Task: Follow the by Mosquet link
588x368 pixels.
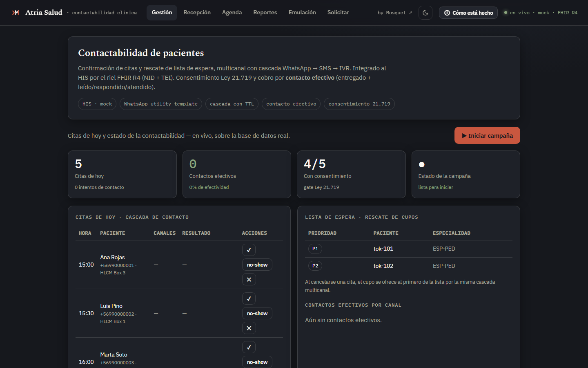Action: pyautogui.click(x=395, y=13)
